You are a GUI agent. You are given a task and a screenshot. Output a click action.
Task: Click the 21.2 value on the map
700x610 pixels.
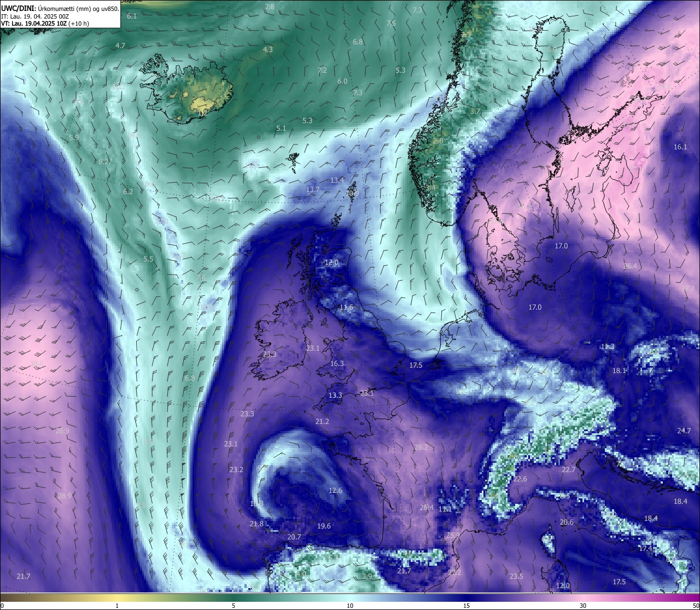322,421
